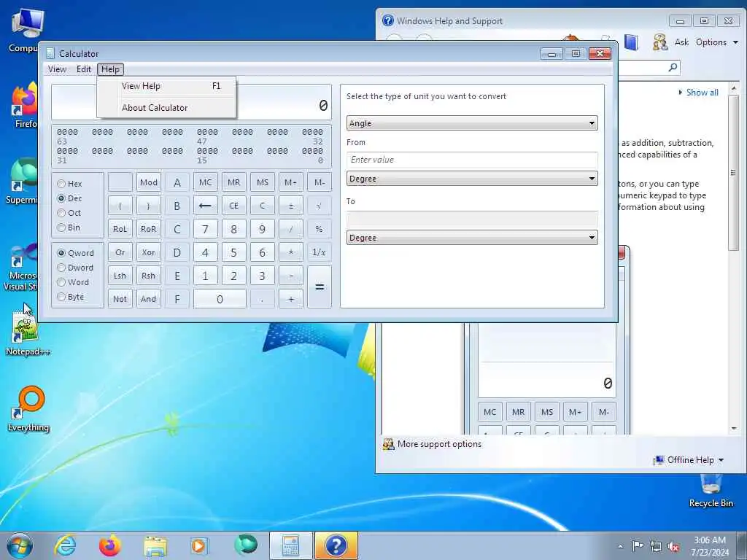Image resolution: width=747 pixels, height=560 pixels.
Task: Click the plus key in Calculator
Action: (x=291, y=299)
